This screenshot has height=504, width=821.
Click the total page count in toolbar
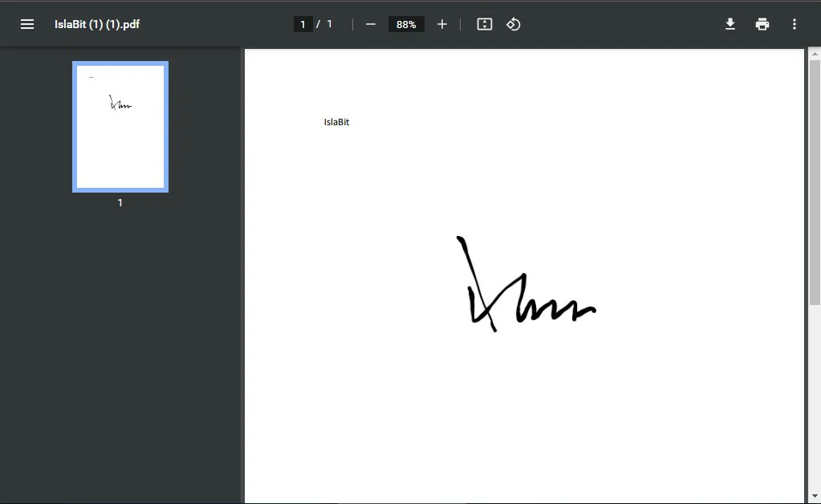point(329,24)
